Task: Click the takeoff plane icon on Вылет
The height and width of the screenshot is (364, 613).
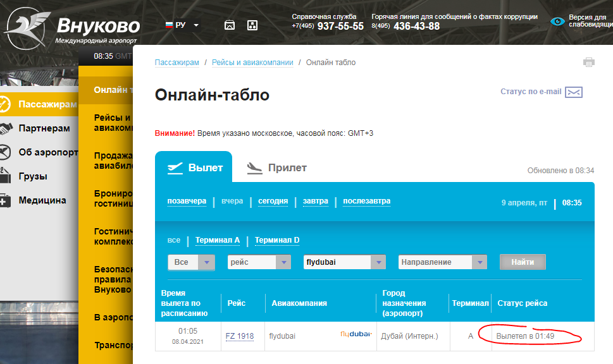Action: click(x=175, y=168)
